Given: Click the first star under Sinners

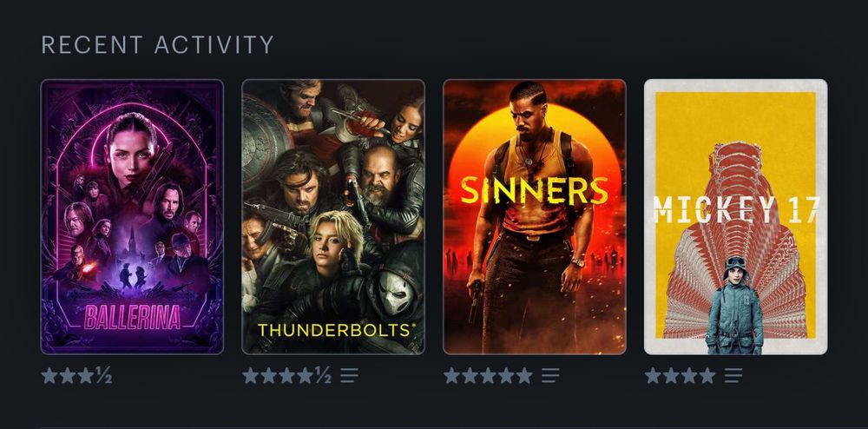Looking at the screenshot, I should tap(451, 376).
